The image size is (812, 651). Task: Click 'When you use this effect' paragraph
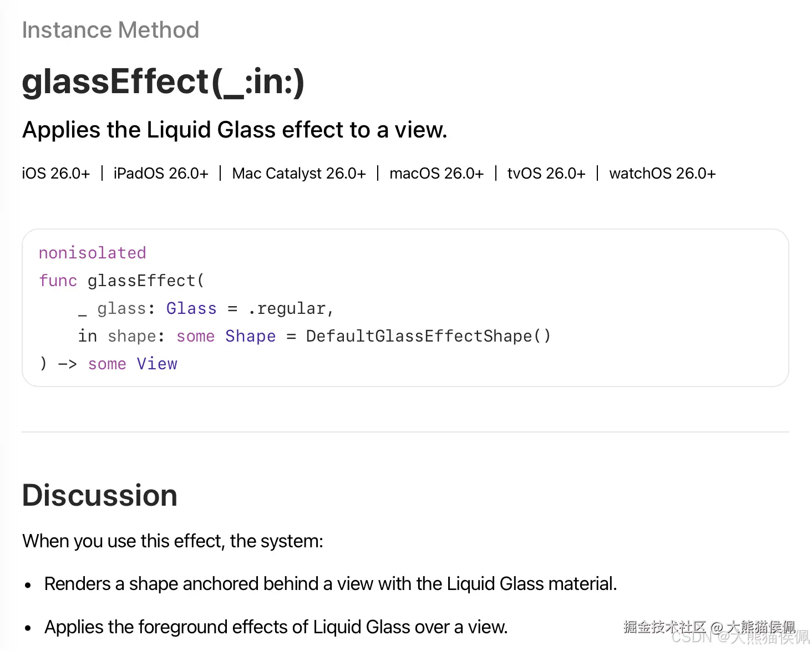click(x=172, y=541)
